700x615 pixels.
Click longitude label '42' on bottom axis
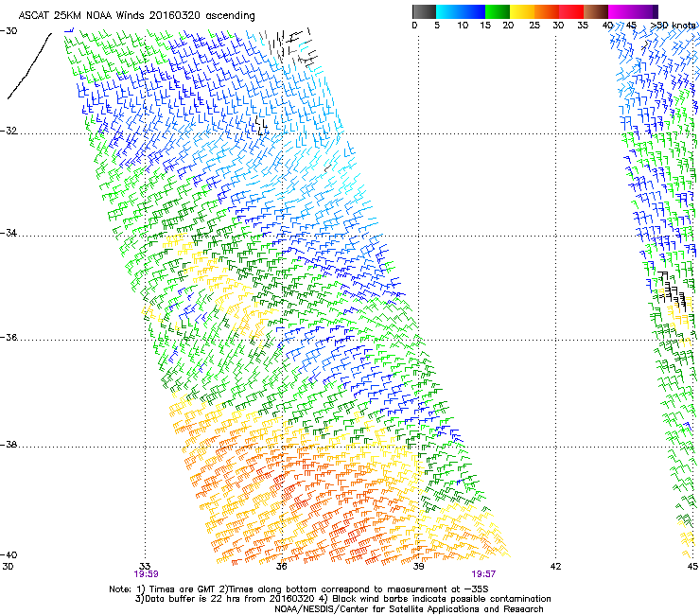coord(555,566)
